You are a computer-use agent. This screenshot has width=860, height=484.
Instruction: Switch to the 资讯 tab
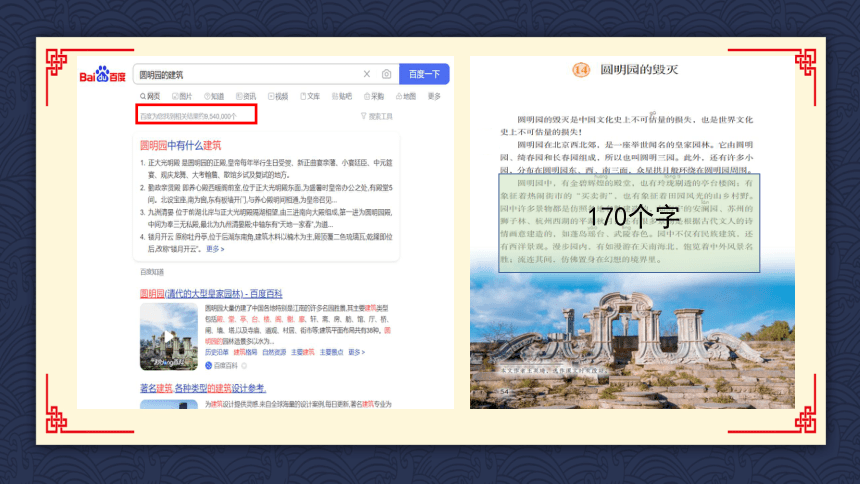pos(246,96)
